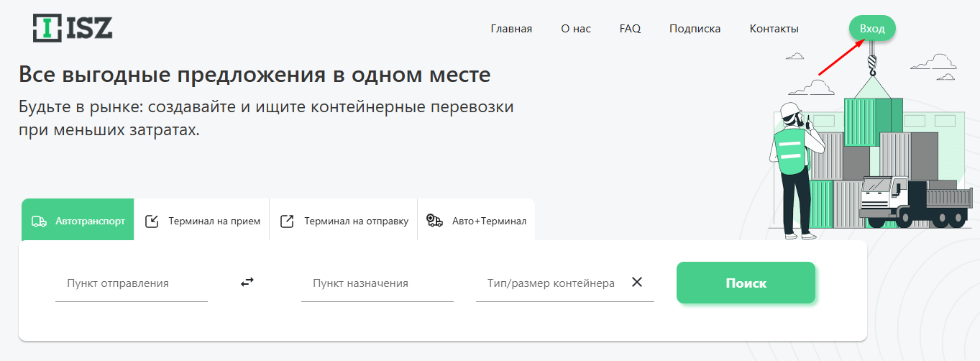This screenshot has width=980, height=361.
Task: Open the Авто+Терминал tab label
Action: [489, 221]
